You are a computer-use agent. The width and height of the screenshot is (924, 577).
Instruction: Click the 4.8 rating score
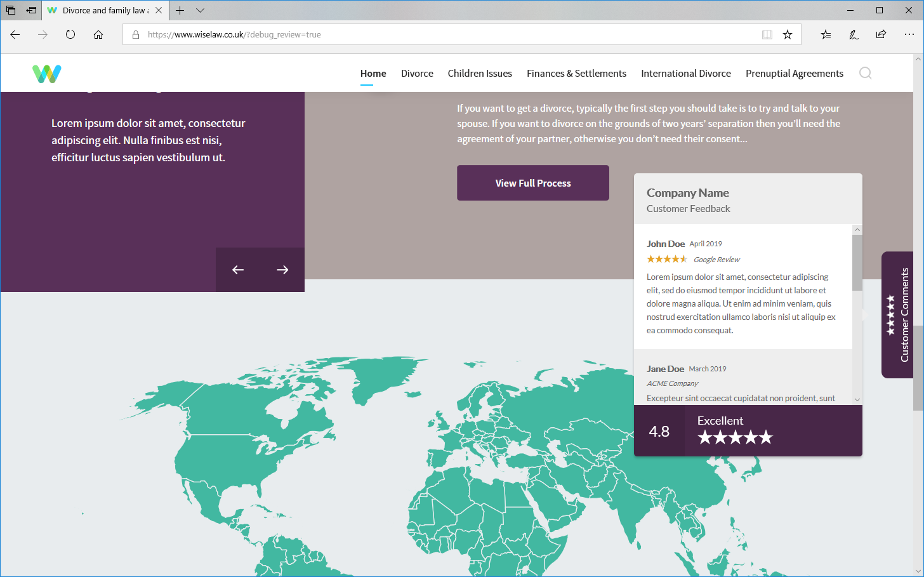(x=659, y=432)
